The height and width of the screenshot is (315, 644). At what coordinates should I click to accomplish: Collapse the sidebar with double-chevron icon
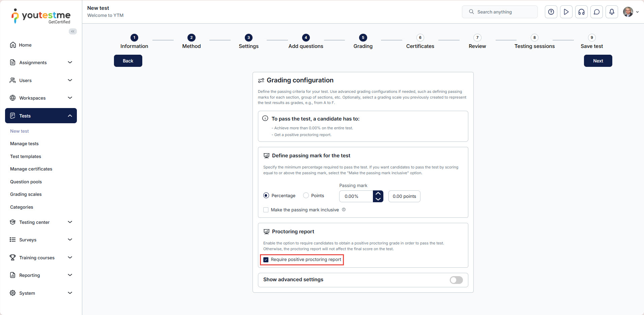(x=72, y=31)
